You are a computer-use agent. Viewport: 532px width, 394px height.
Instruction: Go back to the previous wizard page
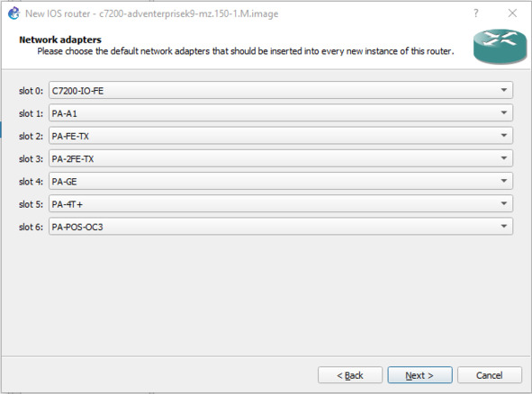click(x=350, y=375)
